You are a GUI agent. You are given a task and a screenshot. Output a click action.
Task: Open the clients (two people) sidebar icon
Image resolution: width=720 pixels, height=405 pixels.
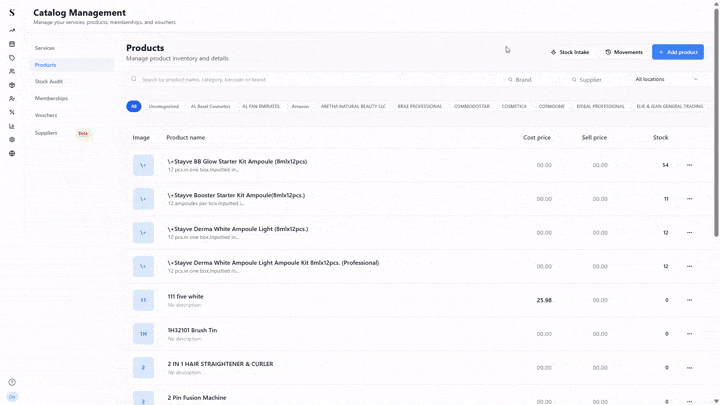click(x=12, y=71)
